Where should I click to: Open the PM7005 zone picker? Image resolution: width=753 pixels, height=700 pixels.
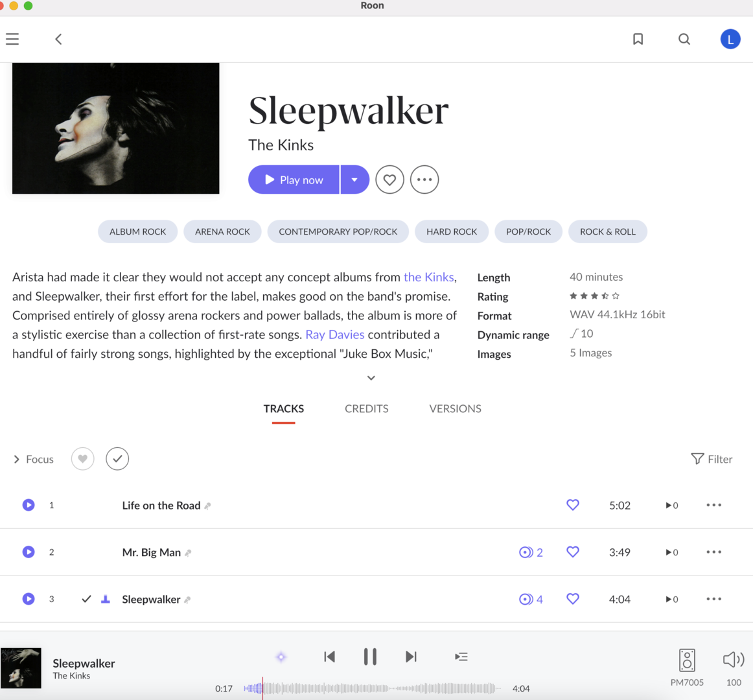[x=687, y=668]
